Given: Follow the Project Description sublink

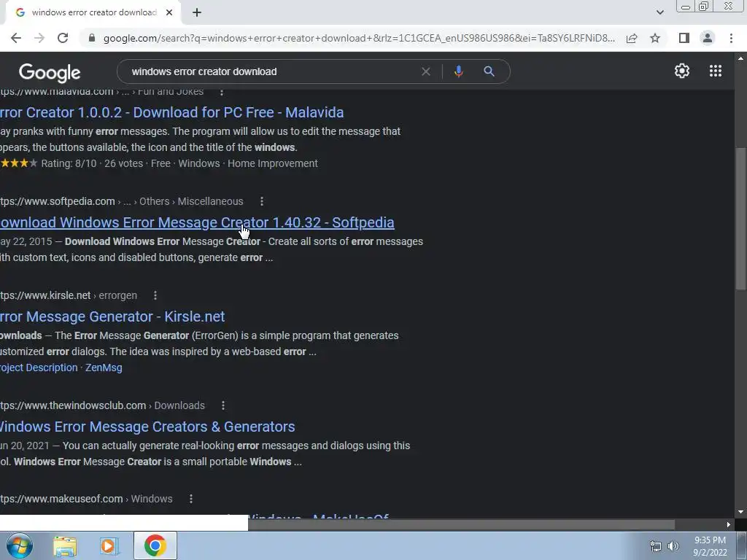Looking at the screenshot, I should coord(39,367).
